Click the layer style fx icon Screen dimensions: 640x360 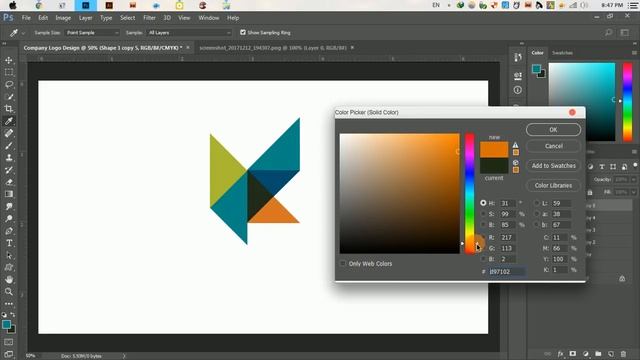[560, 354]
